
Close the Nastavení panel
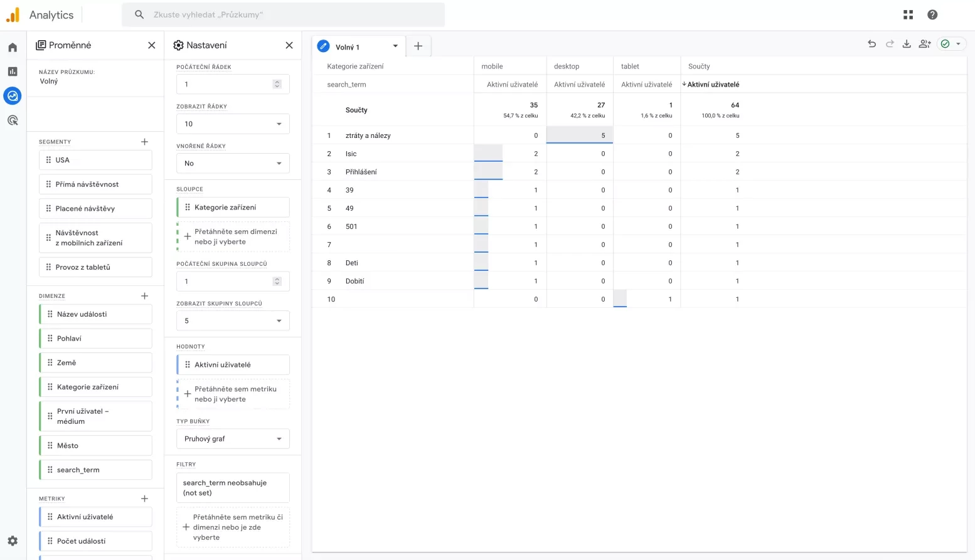click(x=289, y=45)
